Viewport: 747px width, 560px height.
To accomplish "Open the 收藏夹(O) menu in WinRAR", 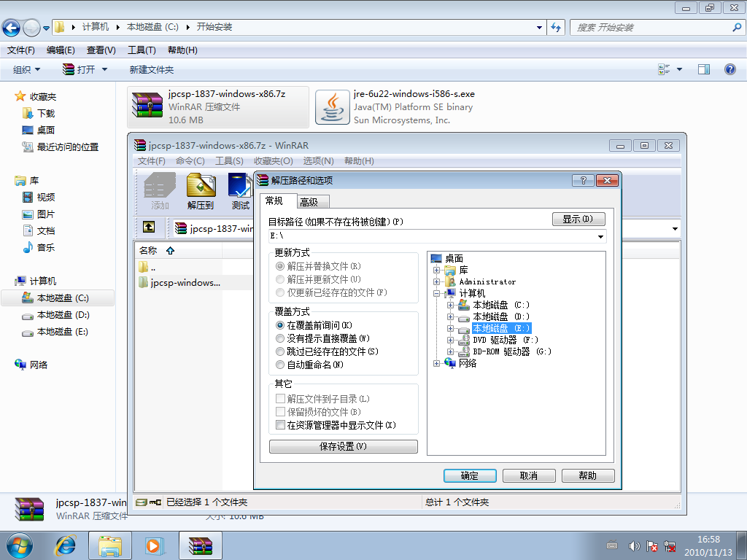I will pos(273,161).
